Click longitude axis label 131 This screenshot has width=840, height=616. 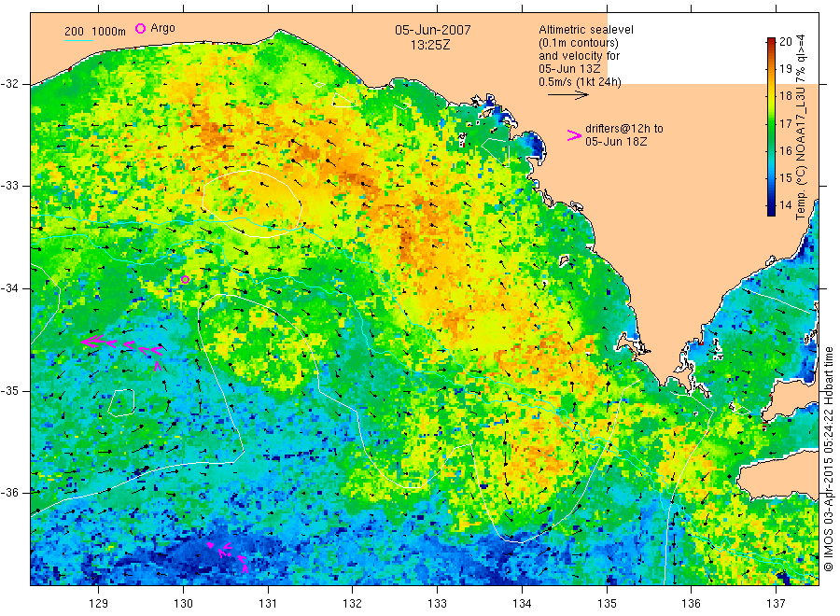[x=268, y=604]
